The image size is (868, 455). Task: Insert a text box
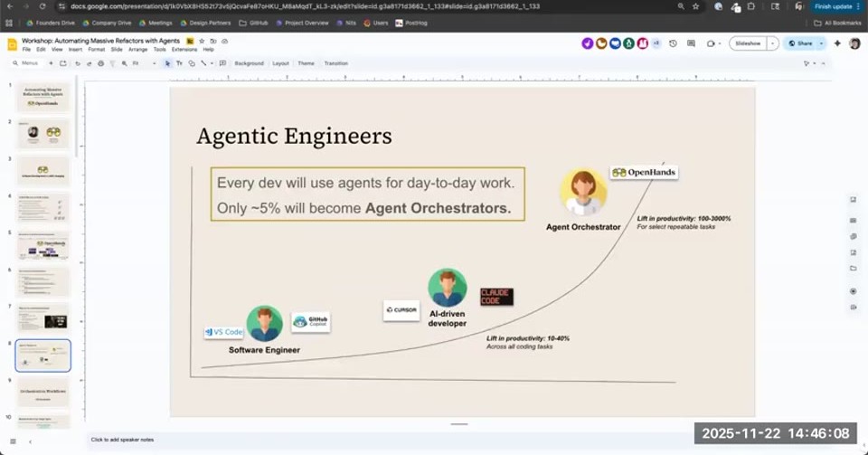179,63
